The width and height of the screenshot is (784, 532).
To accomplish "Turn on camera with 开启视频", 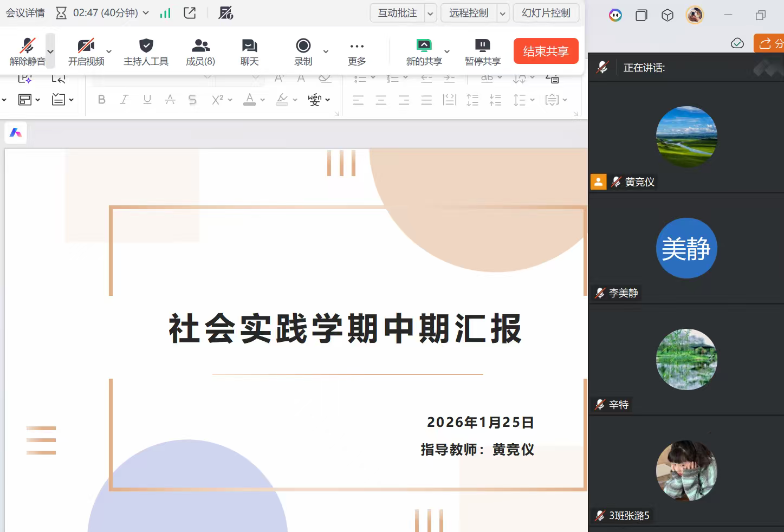I will click(86, 51).
